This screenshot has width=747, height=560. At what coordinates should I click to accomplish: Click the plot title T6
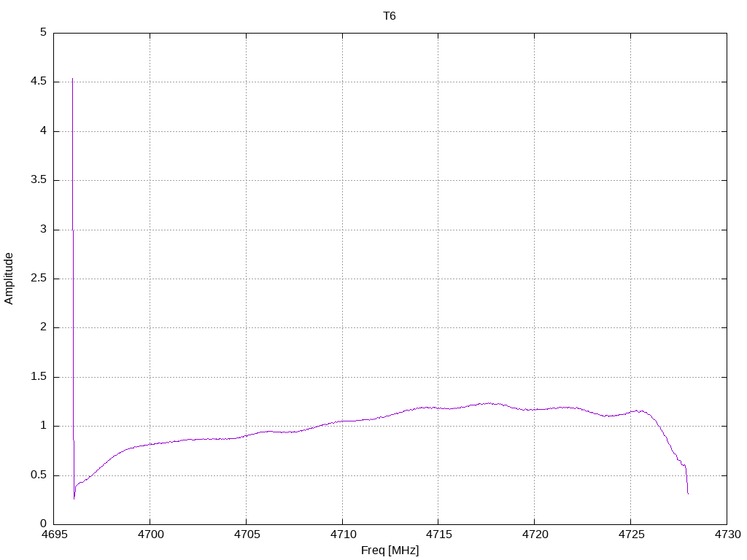pyautogui.click(x=390, y=16)
